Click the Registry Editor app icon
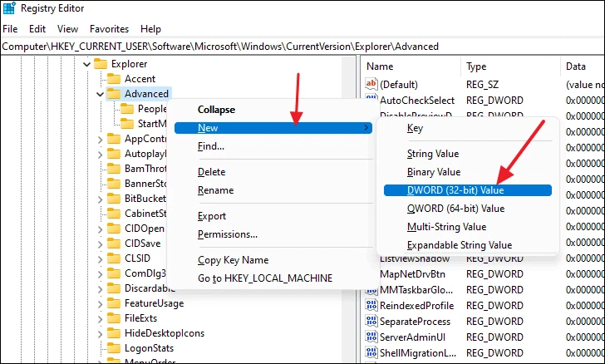This screenshot has width=605, height=364. [x=9, y=8]
